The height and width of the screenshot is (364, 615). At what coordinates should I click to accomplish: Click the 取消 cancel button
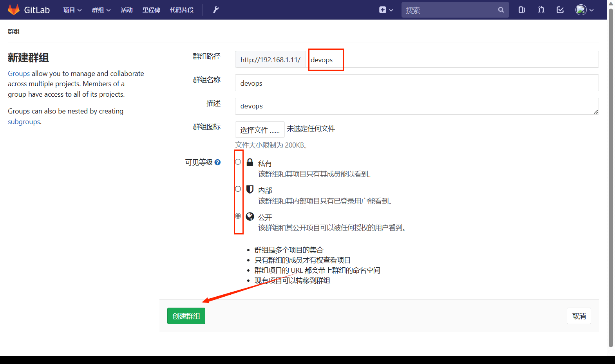(579, 316)
